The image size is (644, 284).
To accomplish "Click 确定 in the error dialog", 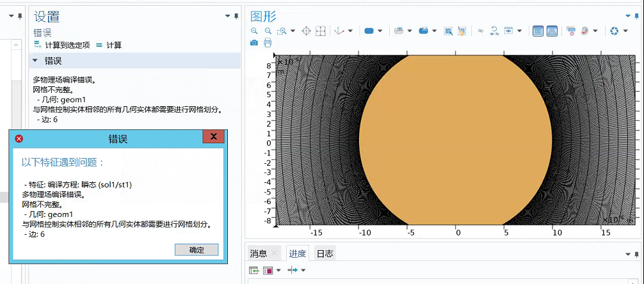I will point(197,250).
